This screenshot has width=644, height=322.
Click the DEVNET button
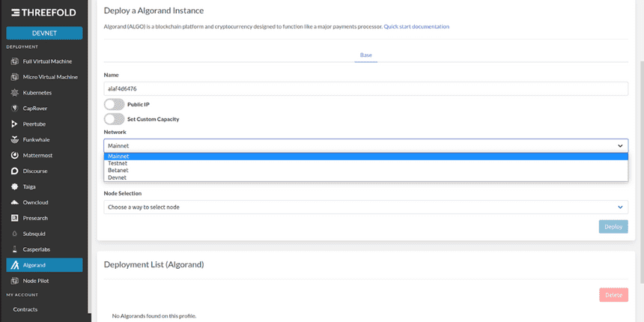pos(44,33)
